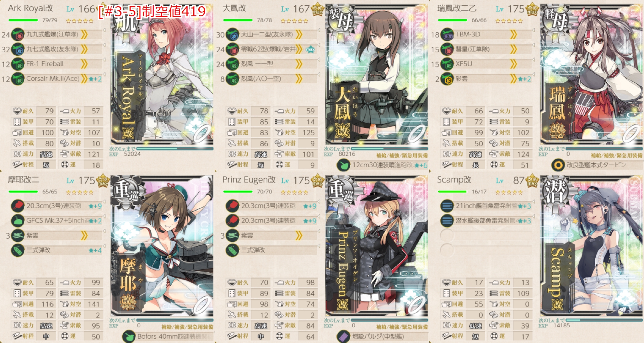
Task: Click the purple bulge icon for 増設バルジ(中型艦)
Action: (343, 336)
